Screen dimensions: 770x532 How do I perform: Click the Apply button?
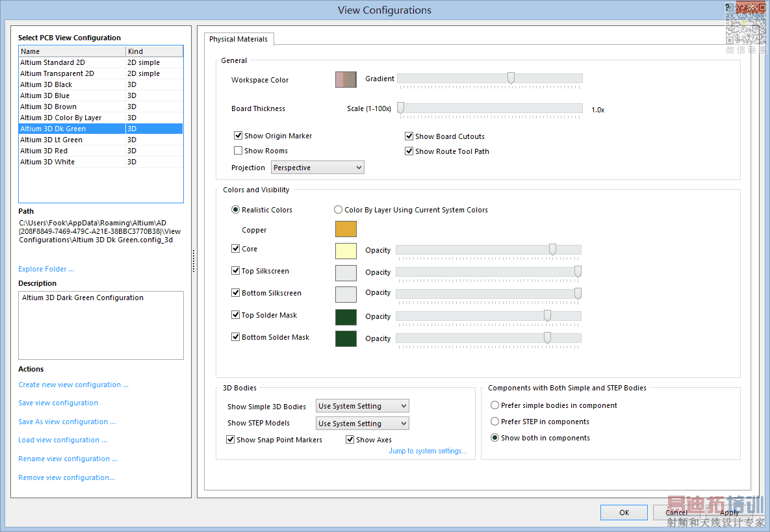click(729, 513)
